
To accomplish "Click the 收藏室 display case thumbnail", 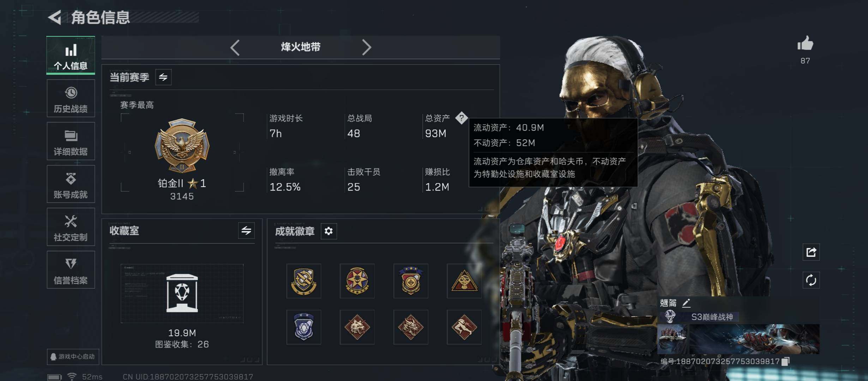I will pos(182,294).
